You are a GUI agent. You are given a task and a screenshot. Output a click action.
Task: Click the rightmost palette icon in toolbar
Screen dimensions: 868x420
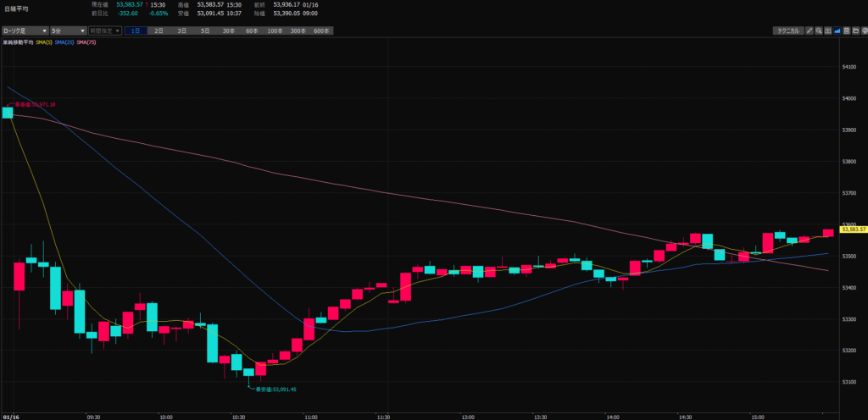[x=863, y=30]
